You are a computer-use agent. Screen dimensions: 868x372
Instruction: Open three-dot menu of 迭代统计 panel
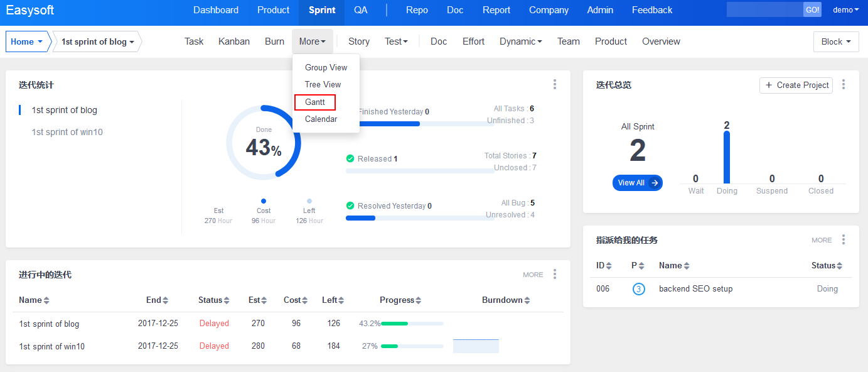555,84
